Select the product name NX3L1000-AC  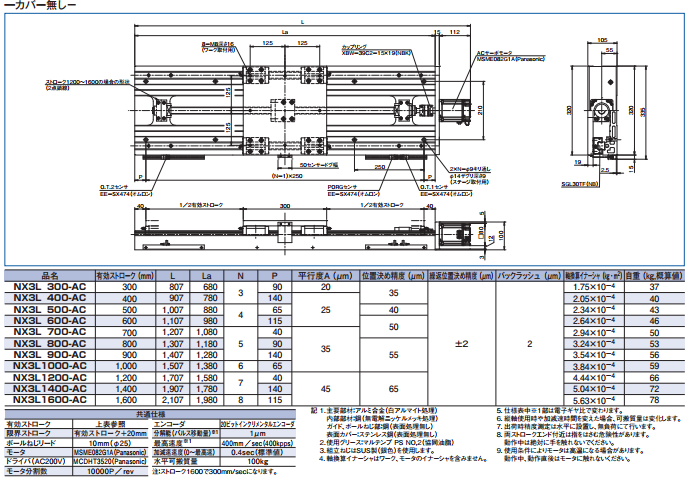(50, 366)
